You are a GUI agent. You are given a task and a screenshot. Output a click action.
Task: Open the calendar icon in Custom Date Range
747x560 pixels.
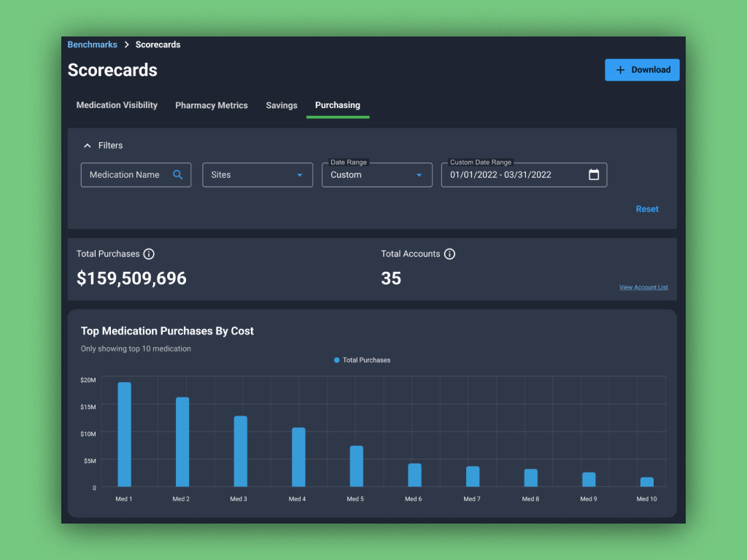(x=594, y=175)
